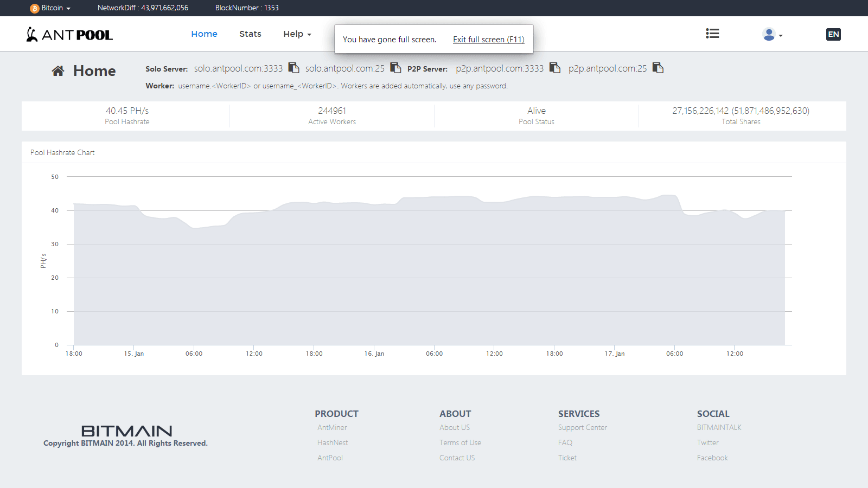Click 17. Jan on chart axis

coord(615,354)
